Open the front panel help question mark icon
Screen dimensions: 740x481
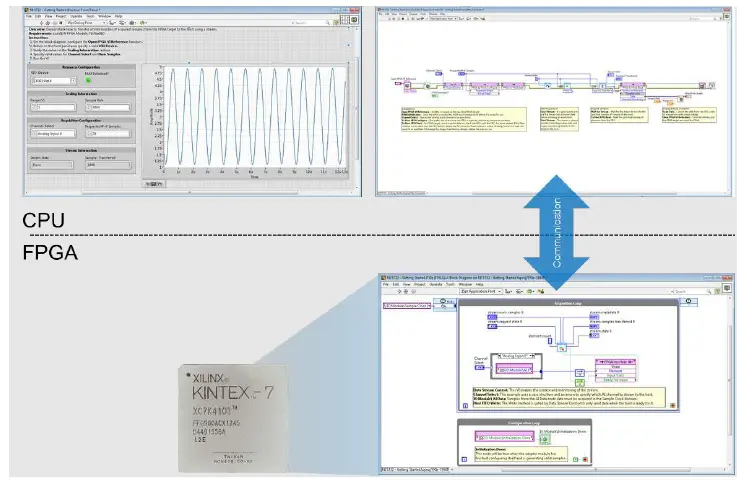(334, 24)
